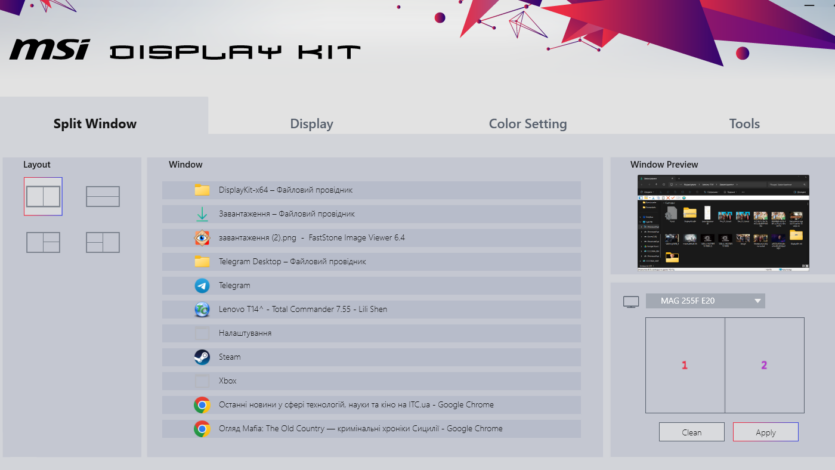Select 'Завантаження – Файловий провідник' window row

pyautogui.click(x=371, y=214)
